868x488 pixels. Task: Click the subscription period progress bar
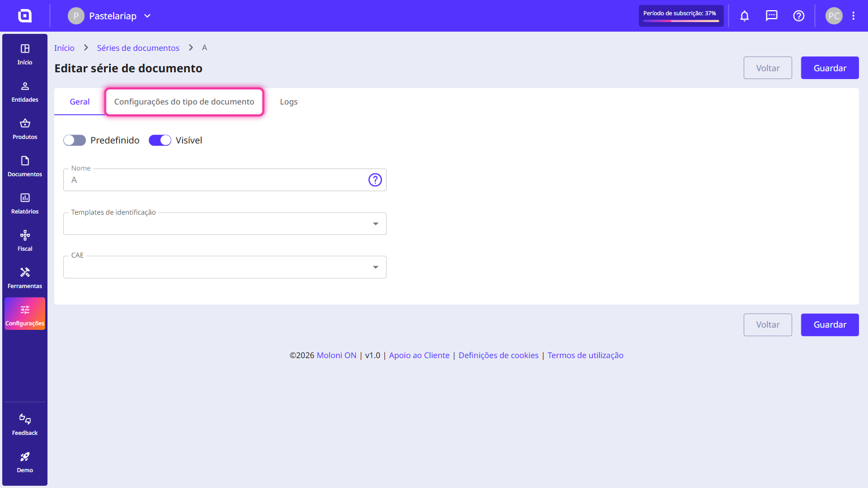click(x=681, y=21)
